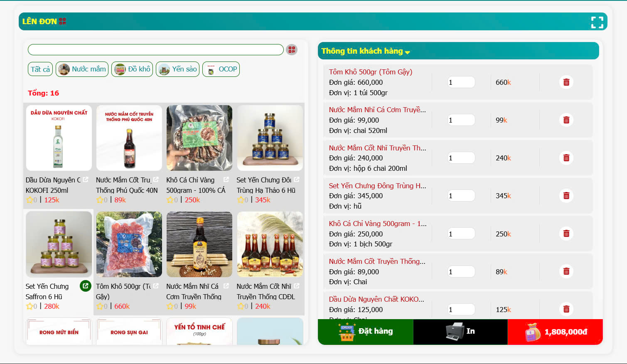
Task: Open Khô Cá Chỉ Vàng 500gram order item name
Action: pyautogui.click(x=378, y=224)
